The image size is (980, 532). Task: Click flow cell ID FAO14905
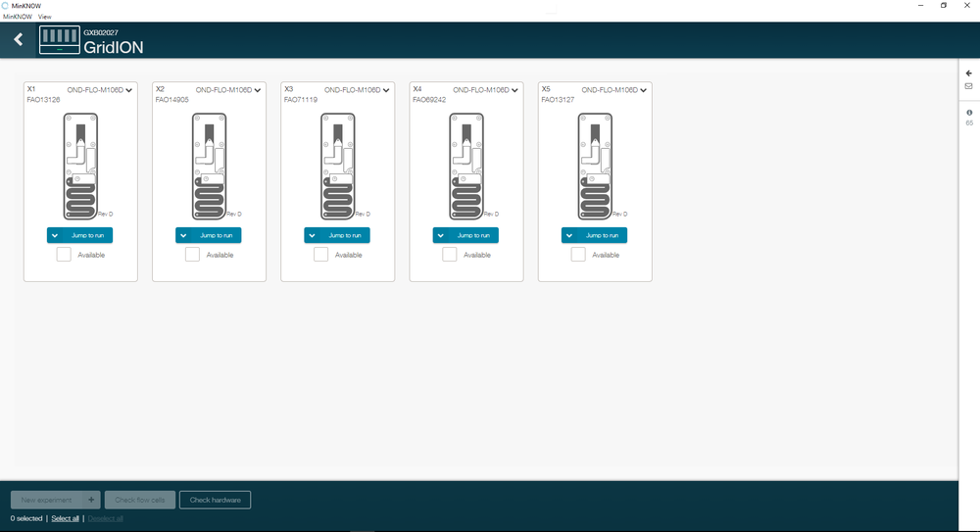[171, 100]
